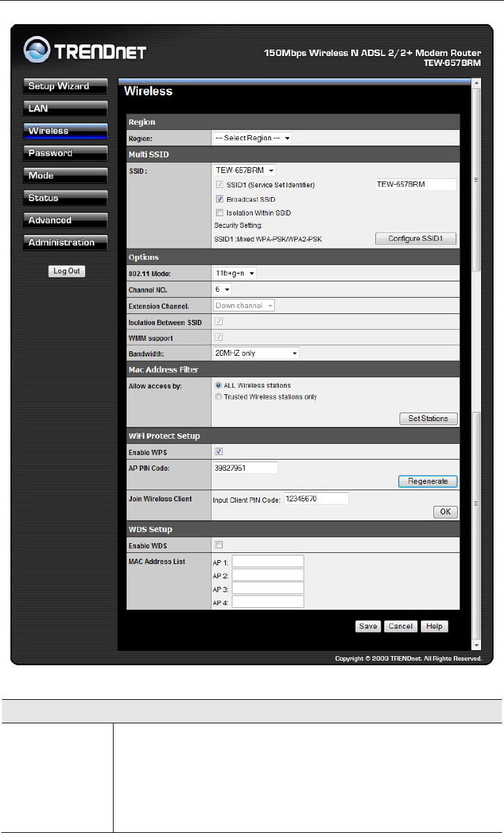Open the Channel NO. dropdown
Viewport: 504px width, 833px height.
point(223,289)
